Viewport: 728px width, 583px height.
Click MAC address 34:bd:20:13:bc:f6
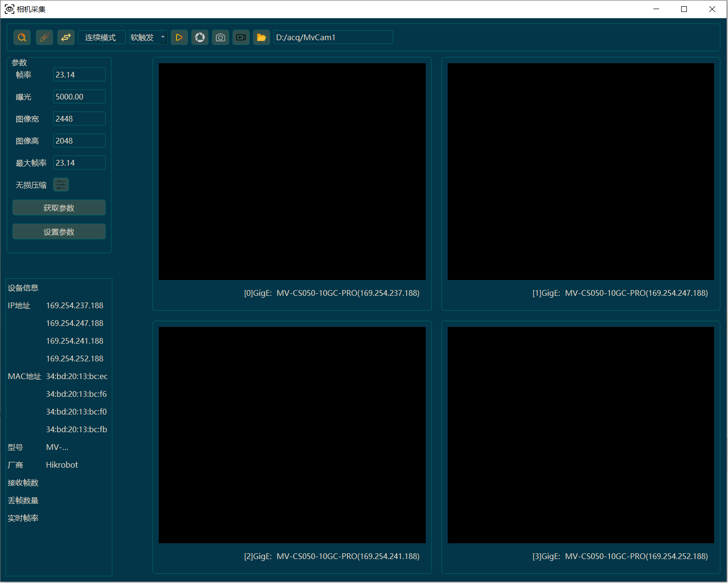(x=77, y=394)
